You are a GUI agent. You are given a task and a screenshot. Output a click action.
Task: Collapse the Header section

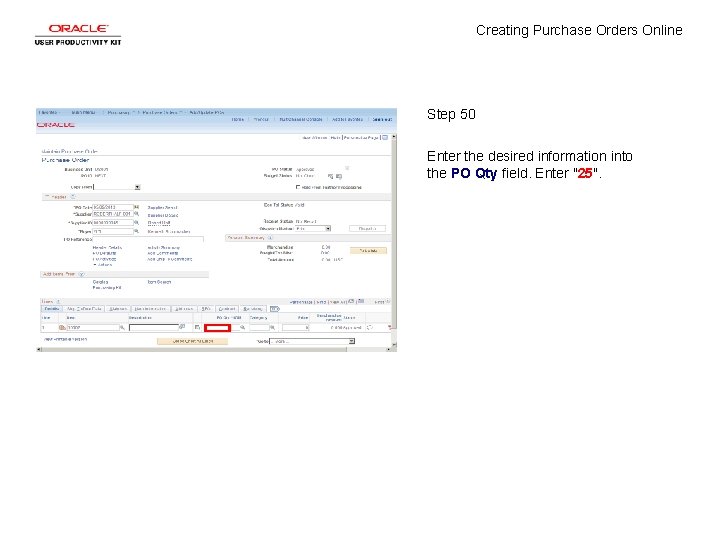46,197
